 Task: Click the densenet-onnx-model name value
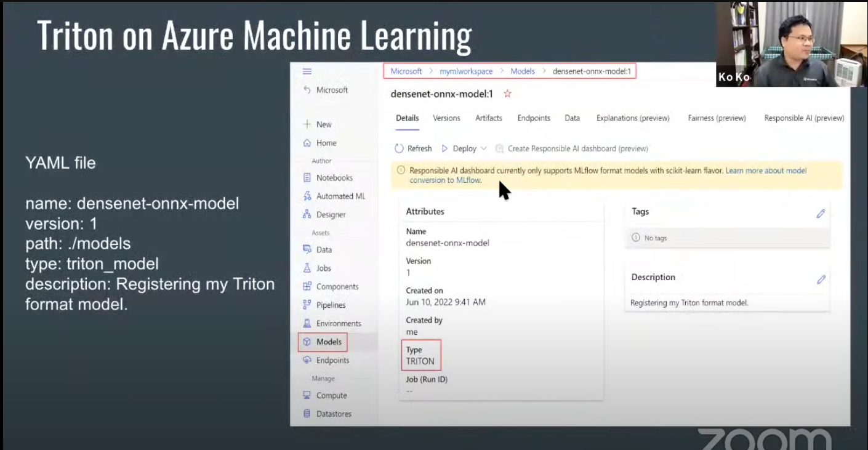click(x=448, y=243)
